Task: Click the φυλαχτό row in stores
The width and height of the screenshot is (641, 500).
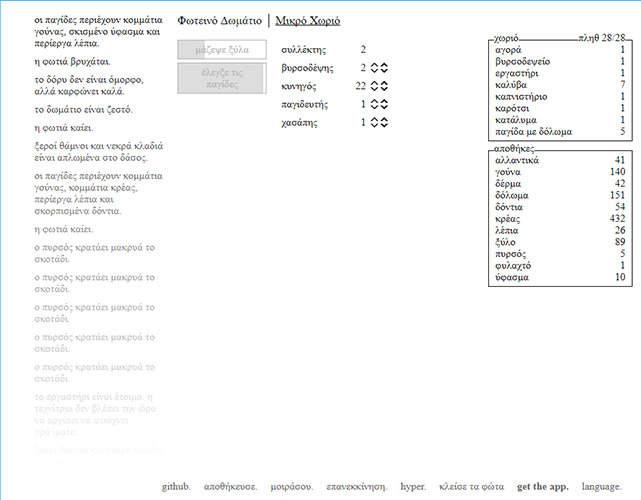Action: tap(560, 266)
